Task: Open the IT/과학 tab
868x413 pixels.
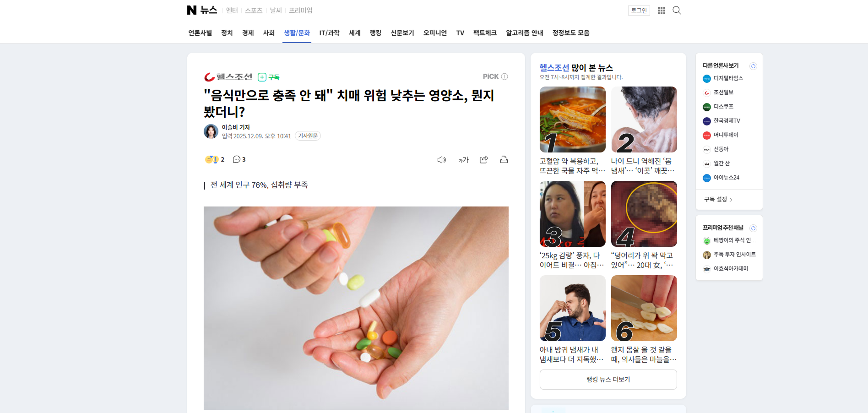Action: coord(329,33)
